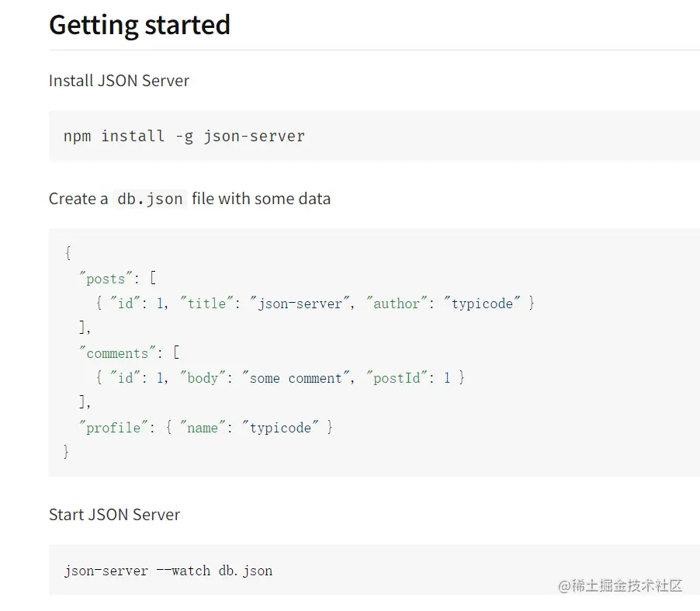
Task: Click the "body" key in the comments entry
Action: (x=203, y=378)
